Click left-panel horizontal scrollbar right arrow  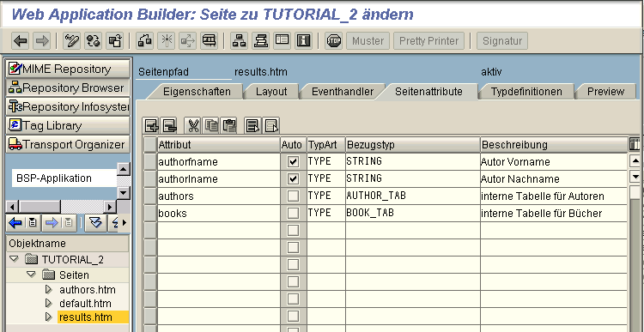pyautogui.click(x=110, y=208)
